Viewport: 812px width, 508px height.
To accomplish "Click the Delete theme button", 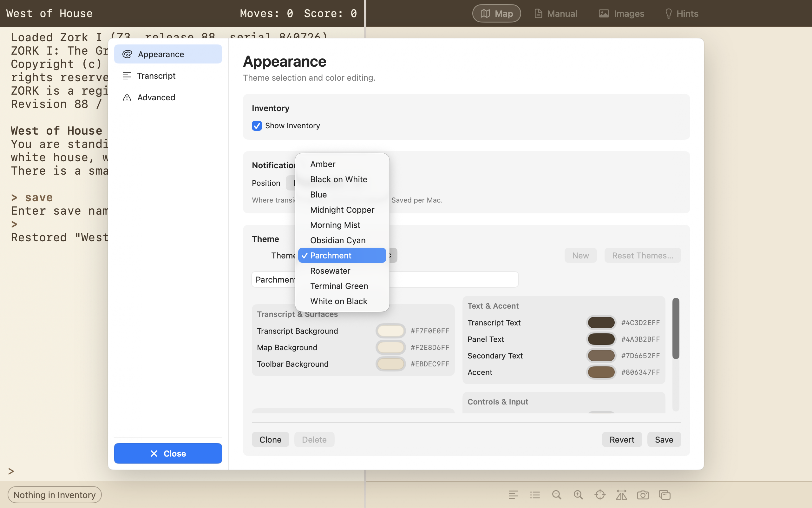I will (314, 439).
